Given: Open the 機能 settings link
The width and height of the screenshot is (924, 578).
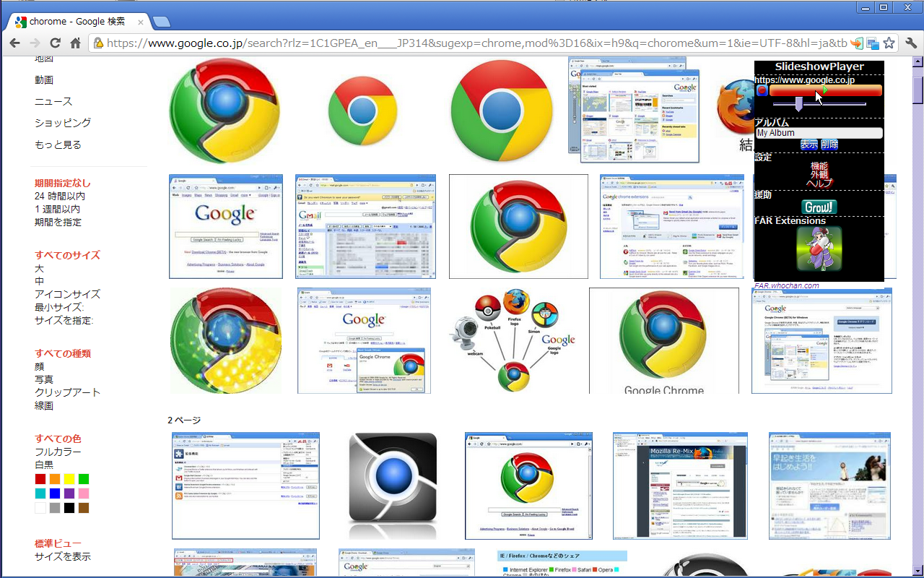Looking at the screenshot, I should 819,166.
